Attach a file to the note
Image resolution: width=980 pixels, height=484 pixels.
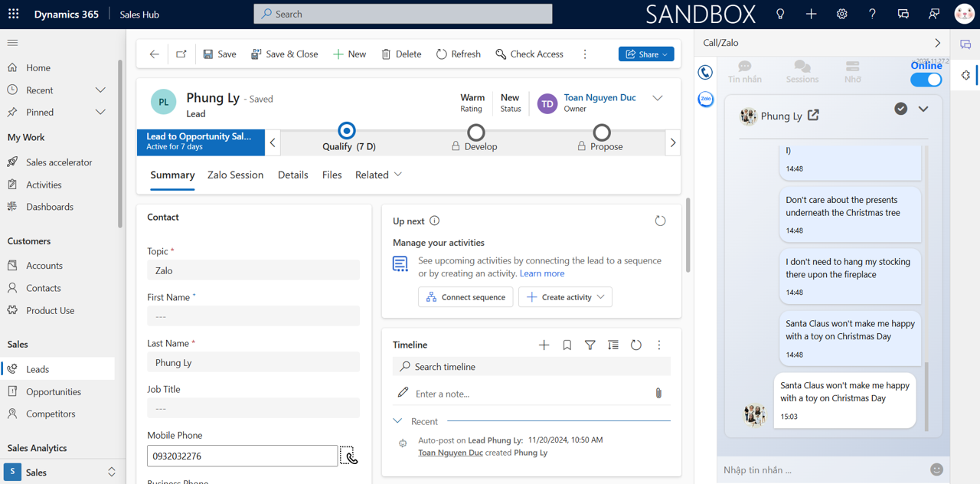pyautogui.click(x=658, y=394)
